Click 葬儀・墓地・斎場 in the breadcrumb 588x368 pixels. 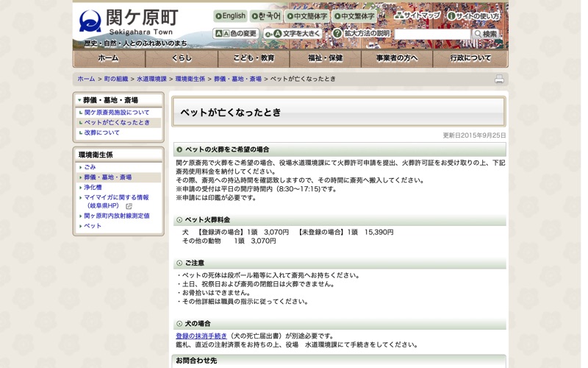pos(237,79)
